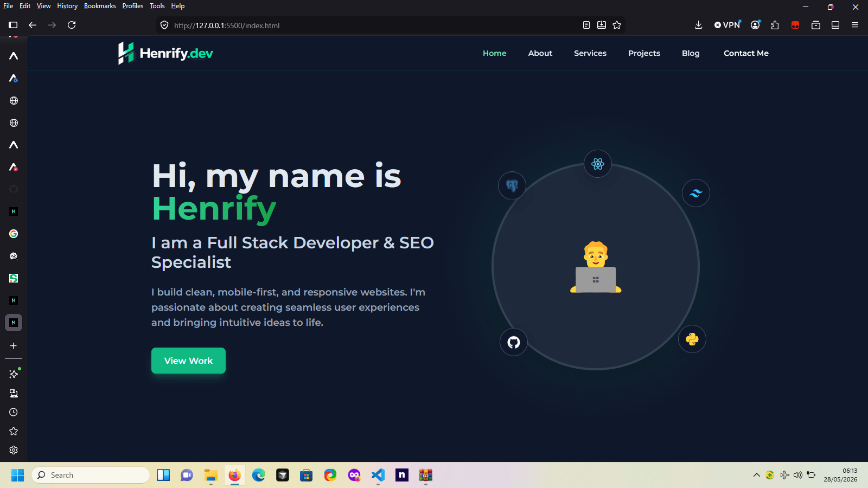
Task: Open the Services nav link
Action: click(590, 53)
